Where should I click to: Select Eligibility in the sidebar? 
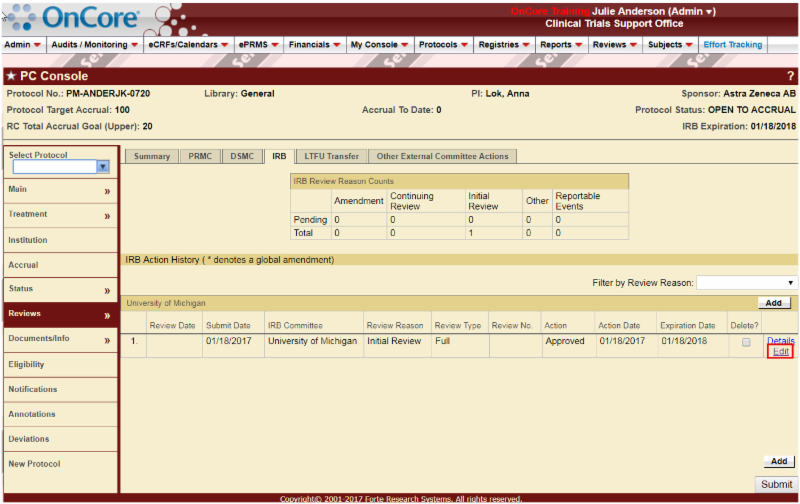pyautogui.click(x=27, y=365)
